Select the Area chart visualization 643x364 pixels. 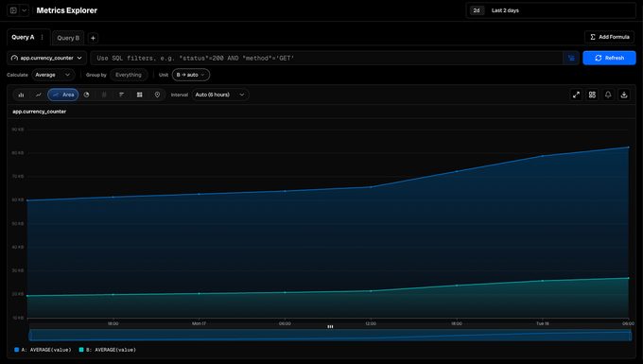(x=63, y=95)
